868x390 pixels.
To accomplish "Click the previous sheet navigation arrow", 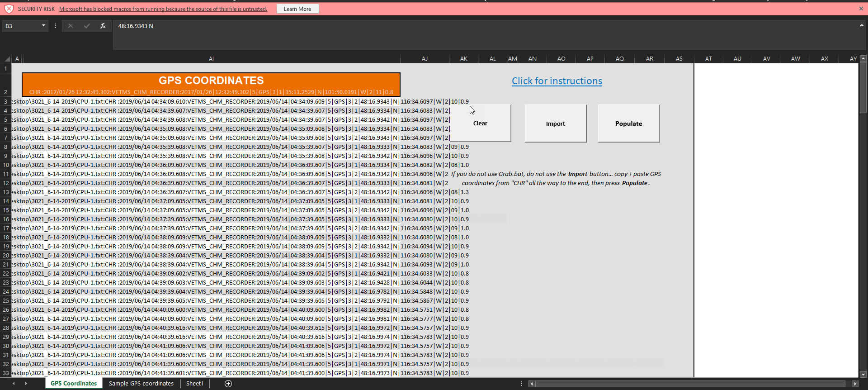I will [x=14, y=383].
